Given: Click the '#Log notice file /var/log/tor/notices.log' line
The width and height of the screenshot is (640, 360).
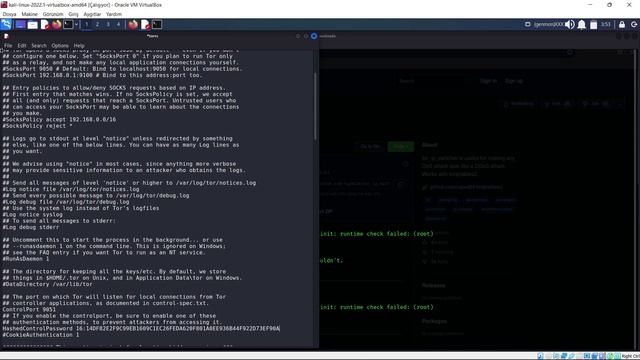Looking at the screenshot, I should [x=71, y=189].
